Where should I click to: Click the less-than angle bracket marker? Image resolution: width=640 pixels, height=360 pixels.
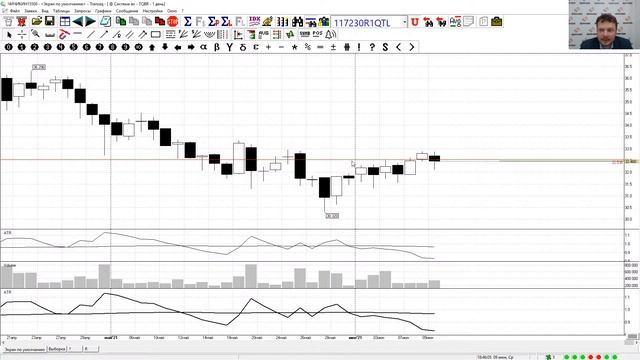[398, 47]
